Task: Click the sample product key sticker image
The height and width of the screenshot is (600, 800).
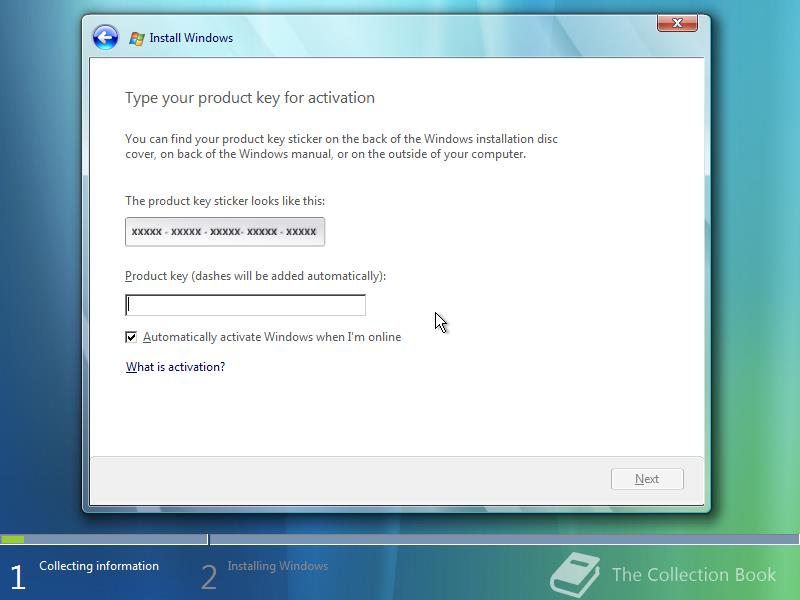Action: point(225,232)
